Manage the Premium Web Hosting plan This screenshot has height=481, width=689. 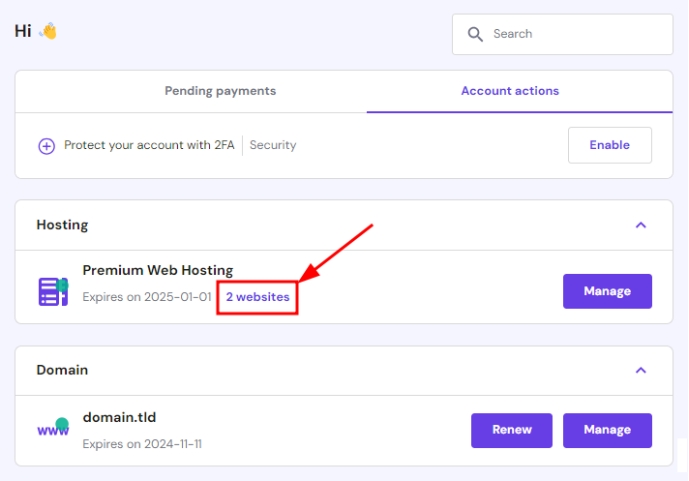(607, 291)
